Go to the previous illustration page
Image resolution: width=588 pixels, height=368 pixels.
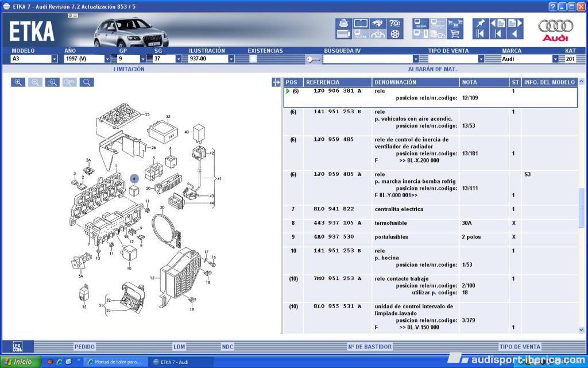point(498,23)
